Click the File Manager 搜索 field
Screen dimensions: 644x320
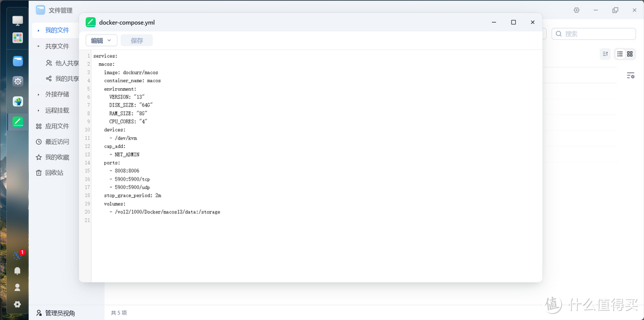click(593, 34)
